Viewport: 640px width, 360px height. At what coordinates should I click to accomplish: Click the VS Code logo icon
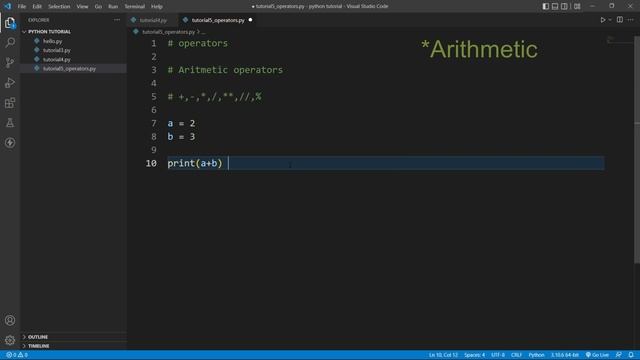[8, 6]
